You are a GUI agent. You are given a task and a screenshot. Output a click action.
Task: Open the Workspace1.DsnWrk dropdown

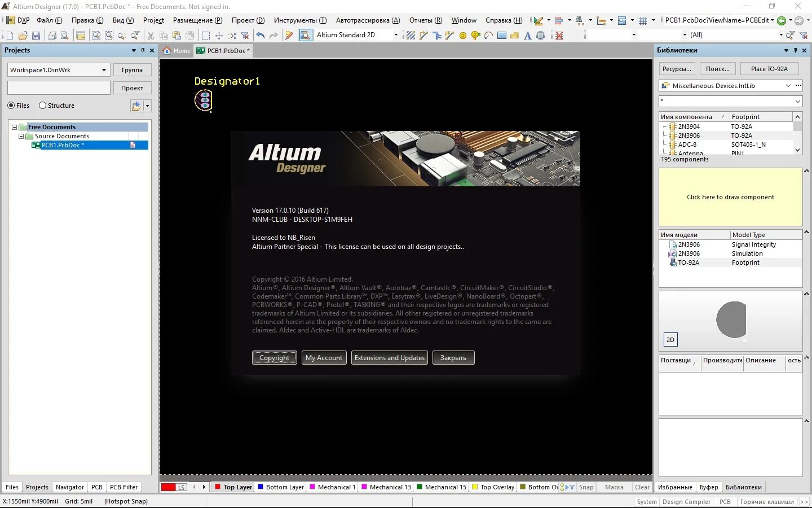pyautogui.click(x=104, y=70)
